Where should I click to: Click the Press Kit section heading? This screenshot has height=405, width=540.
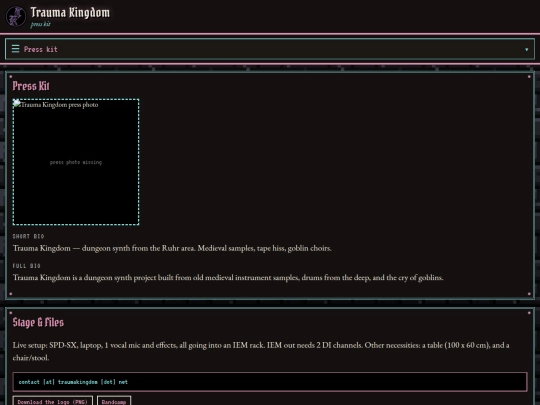[x=31, y=86]
